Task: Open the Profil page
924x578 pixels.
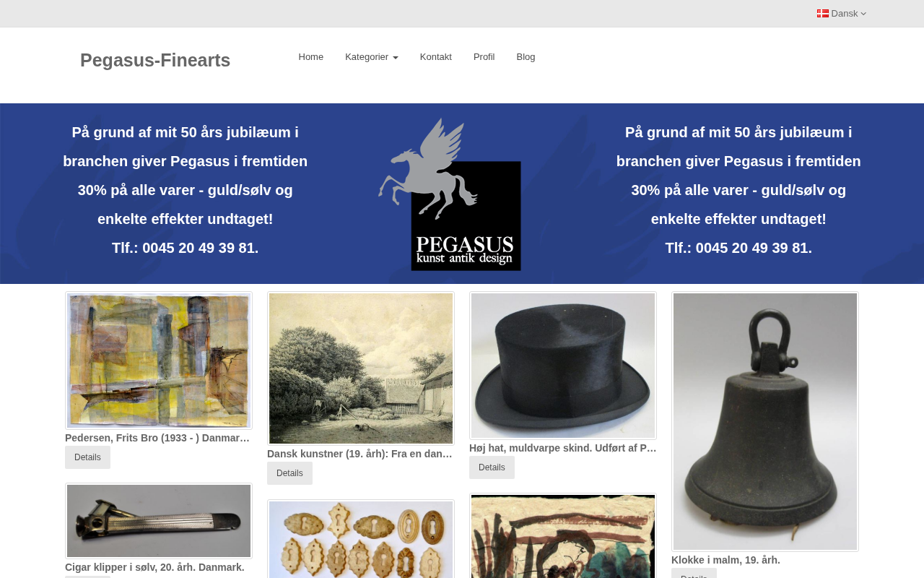Action: (x=484, y=57)
